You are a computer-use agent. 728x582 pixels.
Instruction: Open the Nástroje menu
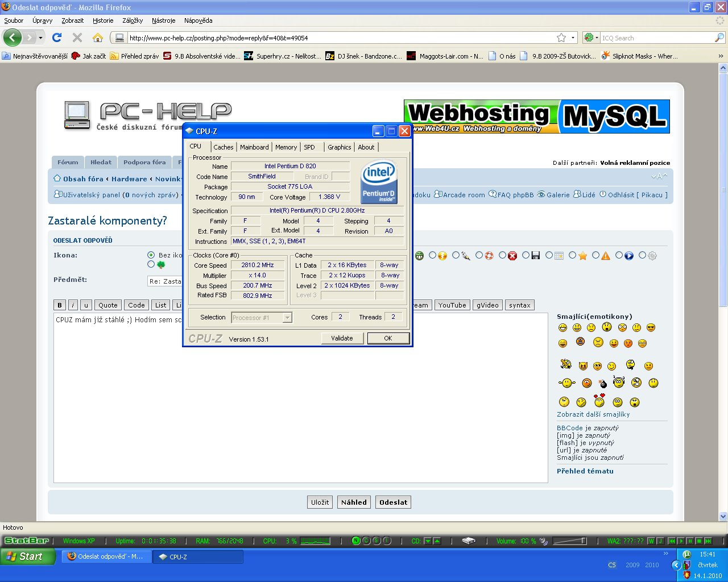pos(164,20)
